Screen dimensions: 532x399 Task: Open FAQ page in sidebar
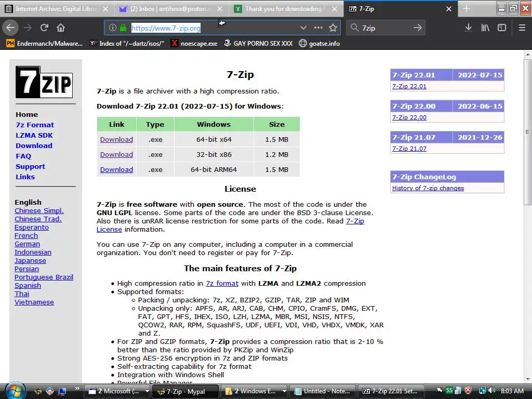23,156
